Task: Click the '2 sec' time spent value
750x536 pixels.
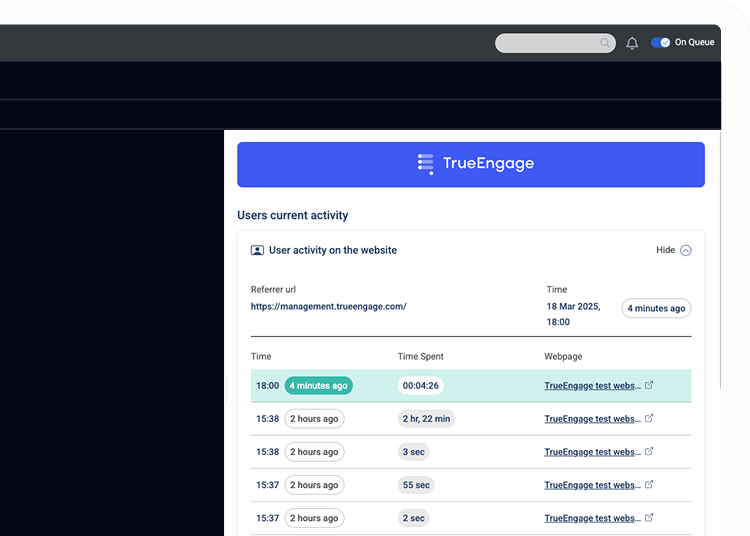Action: [x=413, y=518]
